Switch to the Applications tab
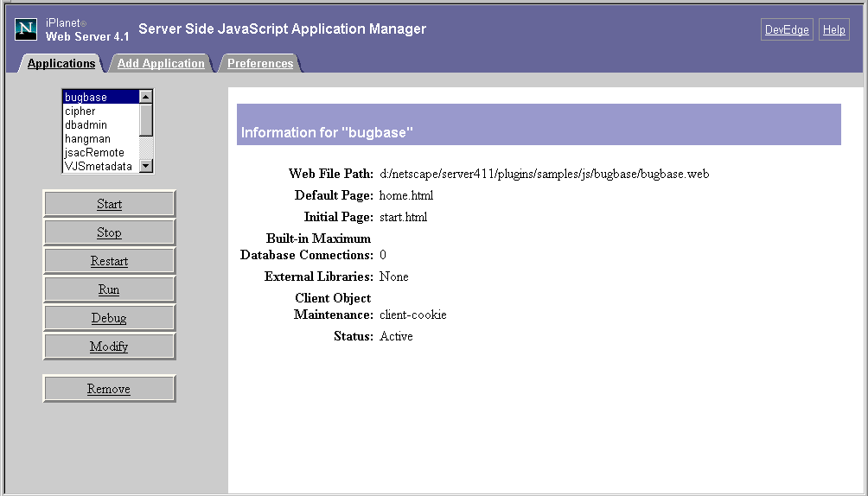The image size is (868, 496). tap(61, 64)
